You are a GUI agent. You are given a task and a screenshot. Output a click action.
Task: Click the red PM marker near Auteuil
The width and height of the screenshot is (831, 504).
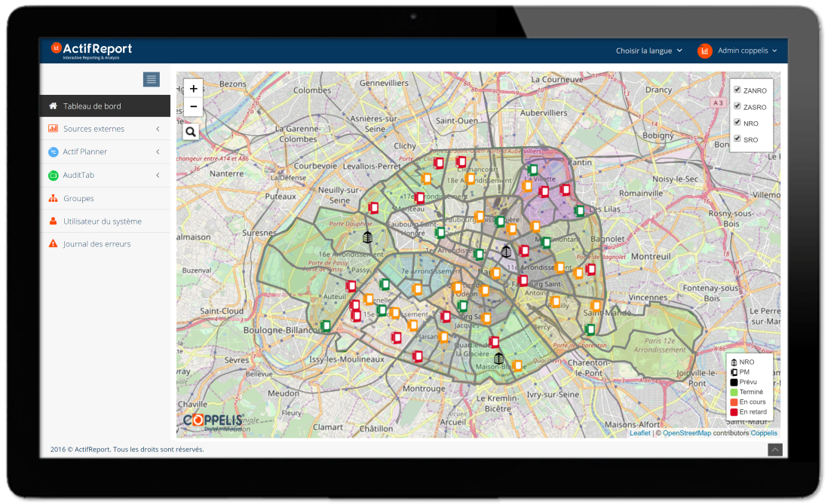click(x=351, y=286)
